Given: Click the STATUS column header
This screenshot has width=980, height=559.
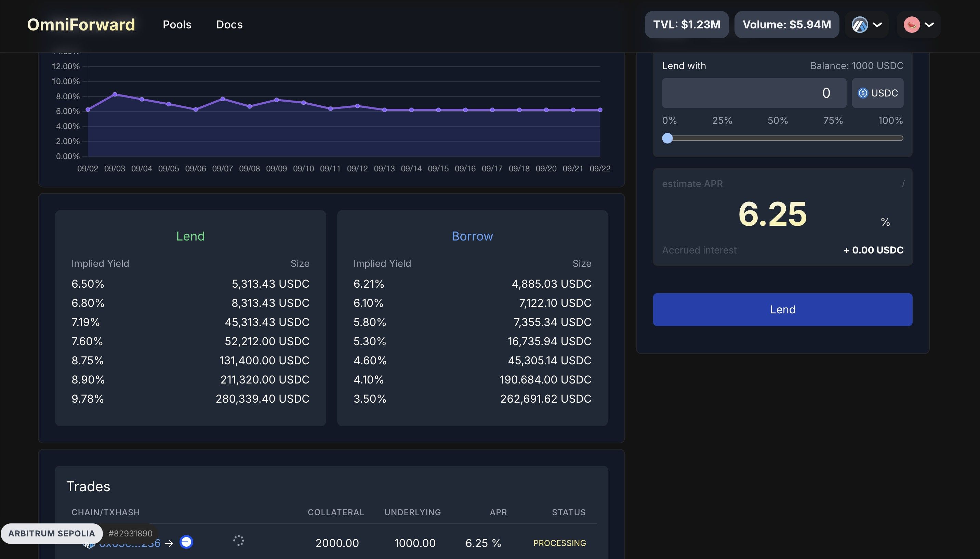Looking at the screenshot, I should pos(569,512).
